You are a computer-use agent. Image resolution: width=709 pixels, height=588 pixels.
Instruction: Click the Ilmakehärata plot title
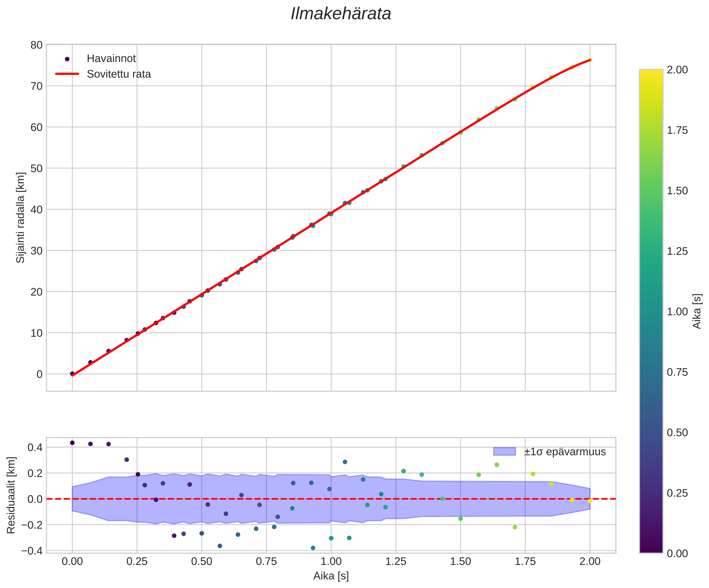341,14
